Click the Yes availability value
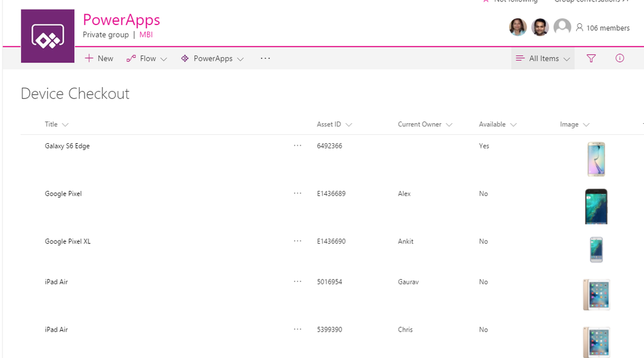 (484, 146)
